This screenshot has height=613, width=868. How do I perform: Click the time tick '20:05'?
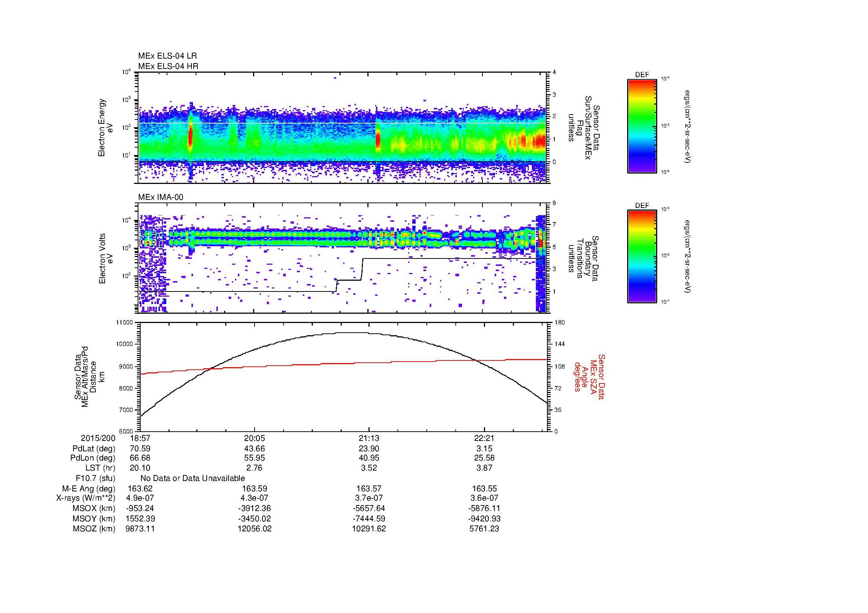point(255,438)
